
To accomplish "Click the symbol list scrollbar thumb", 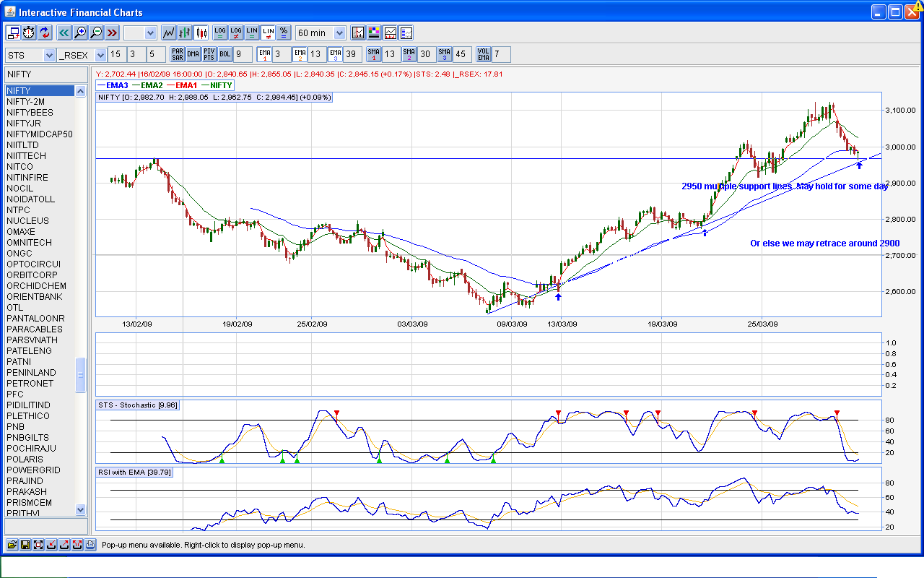I will click(x=80, y=375).
